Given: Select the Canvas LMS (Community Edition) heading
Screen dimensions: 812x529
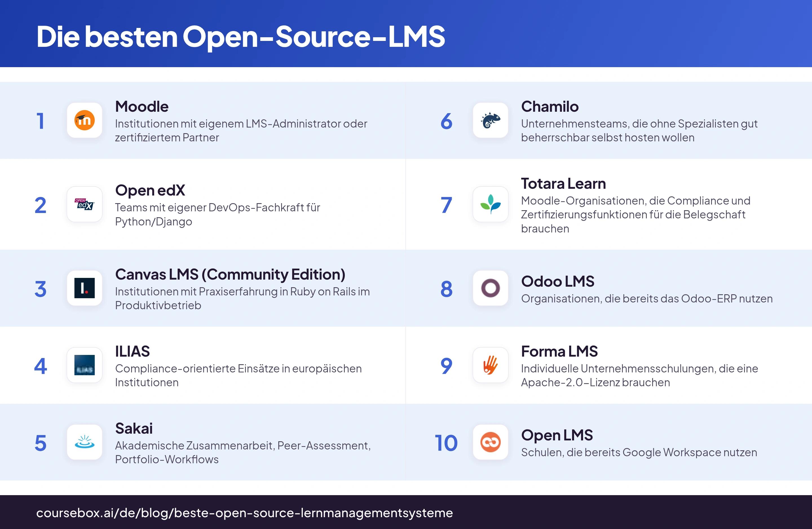Looking at the screenshot, I should coord(230,275).
